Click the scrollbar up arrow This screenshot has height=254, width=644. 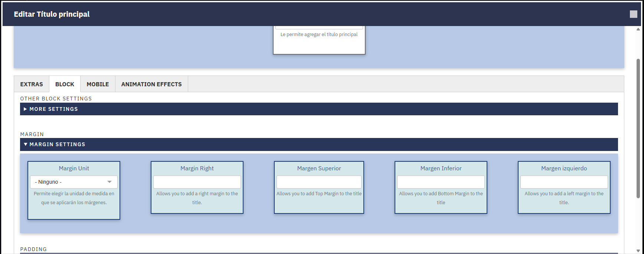pos(638,29)
